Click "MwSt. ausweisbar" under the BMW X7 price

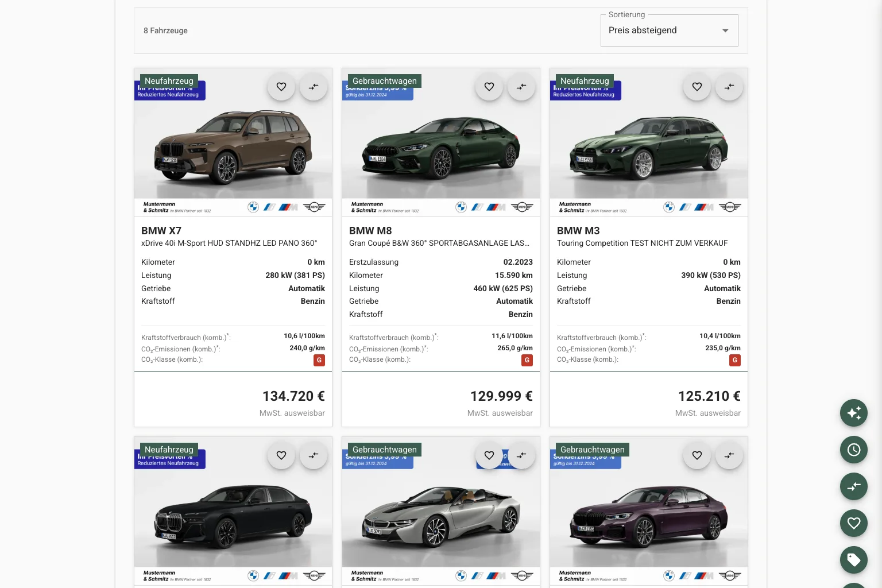(x=292, y=413)
